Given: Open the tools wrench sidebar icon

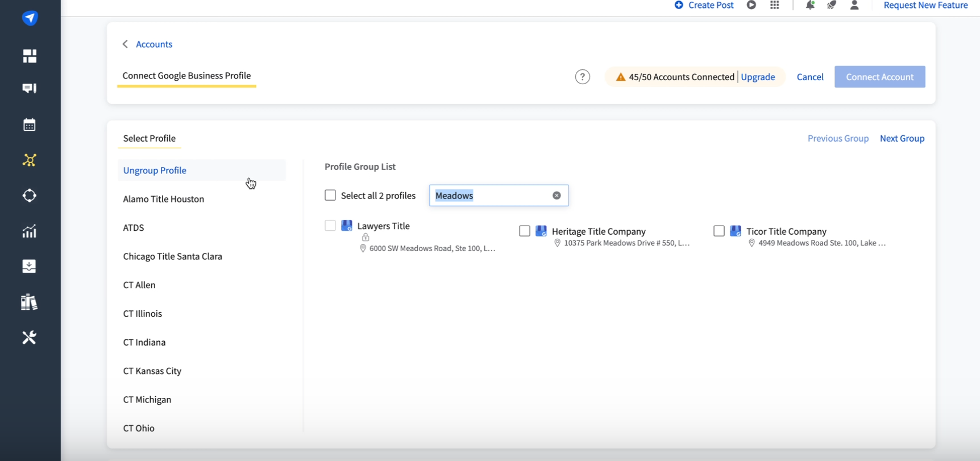Looking at the screenshot, I should (x=30, y=338).
